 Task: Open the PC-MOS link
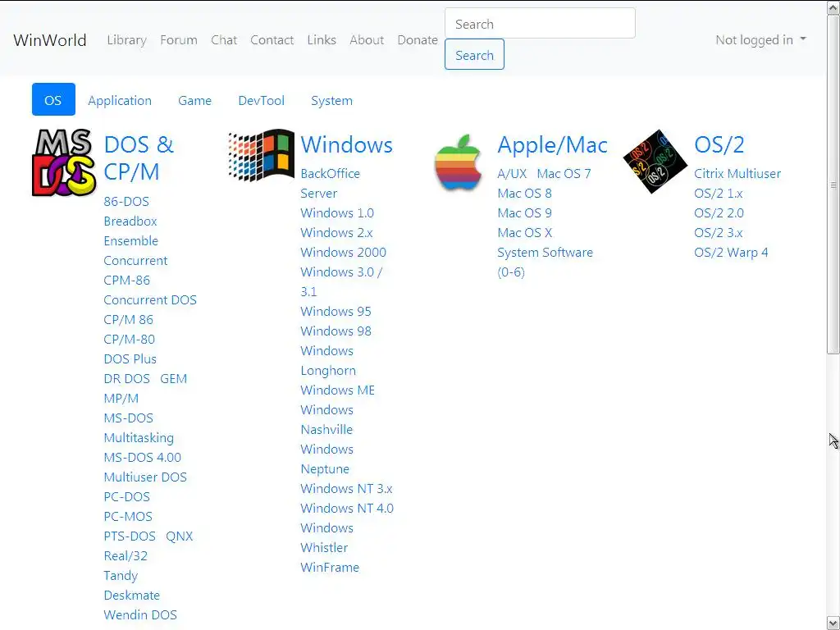tap(128, 517)
